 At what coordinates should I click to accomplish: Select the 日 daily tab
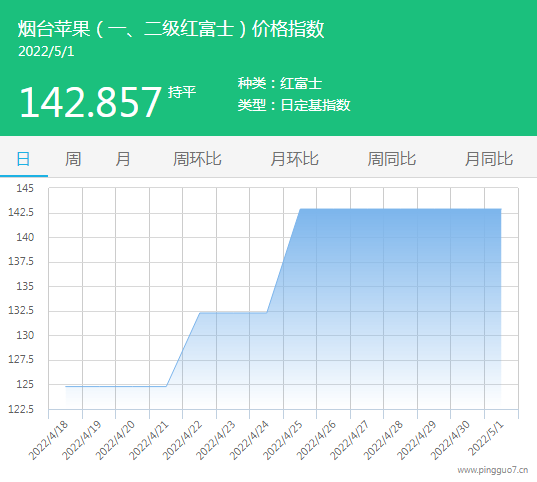tap(23, 159)
